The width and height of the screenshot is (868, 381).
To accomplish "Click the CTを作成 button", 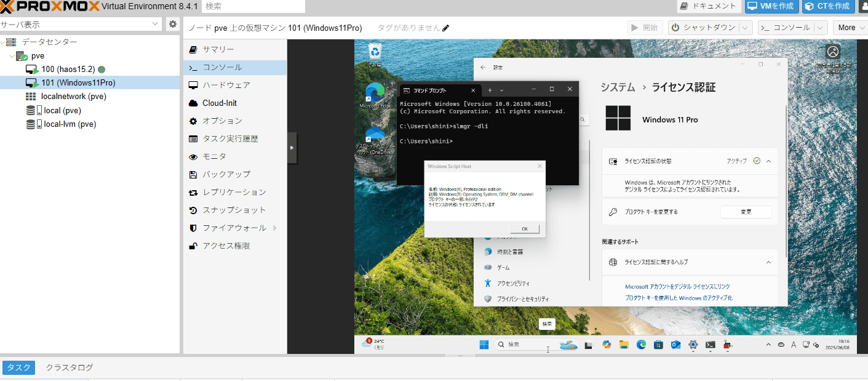I will pos(828,6).
